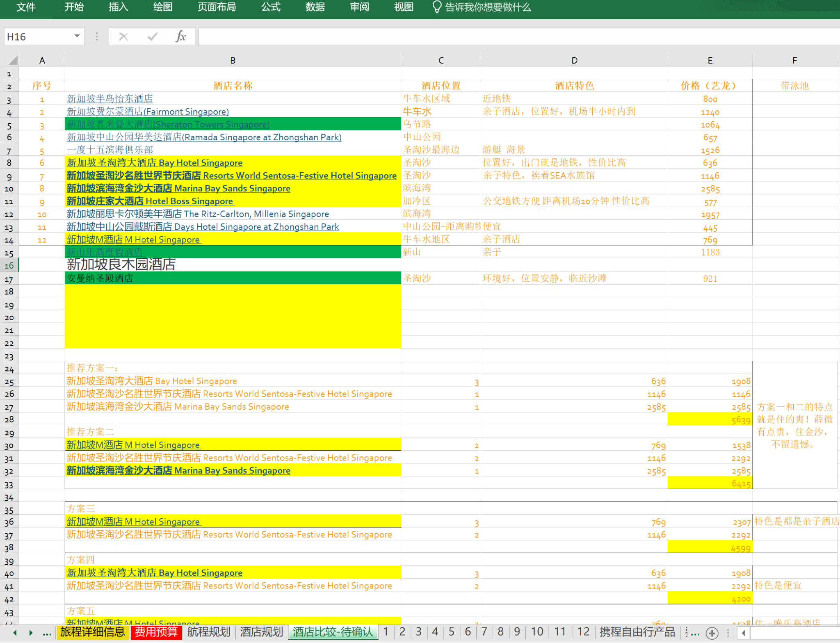
Task: Open Bay Hotel Singapore link in row 8
Action: pyautogui.click(x=154, y=162)
